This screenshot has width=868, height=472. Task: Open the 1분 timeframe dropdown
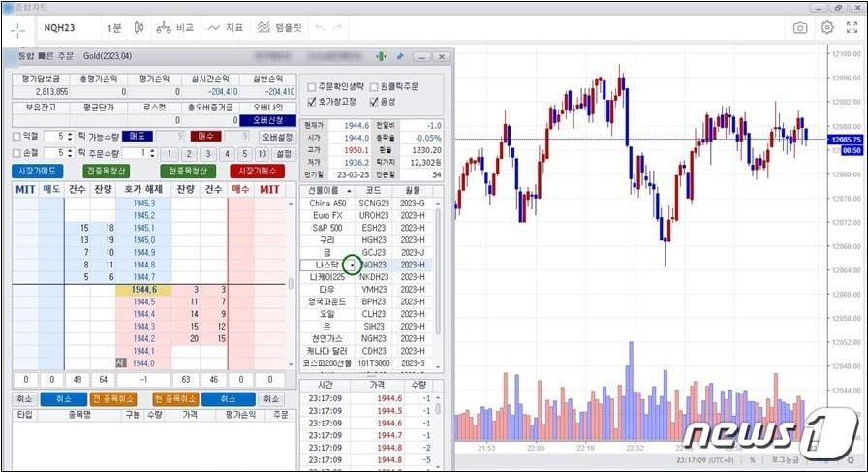coord(115,28)
